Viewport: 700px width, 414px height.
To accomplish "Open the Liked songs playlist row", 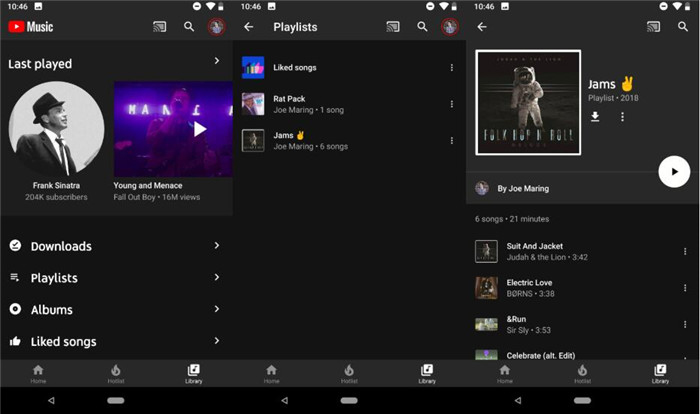I will coord(350,67).
